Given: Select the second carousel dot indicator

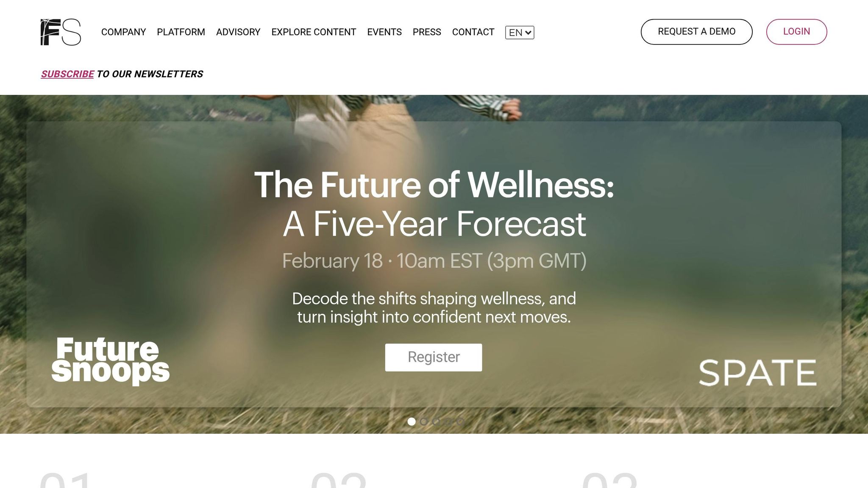Looking at the screenshot, I should (x=424, y=421).
